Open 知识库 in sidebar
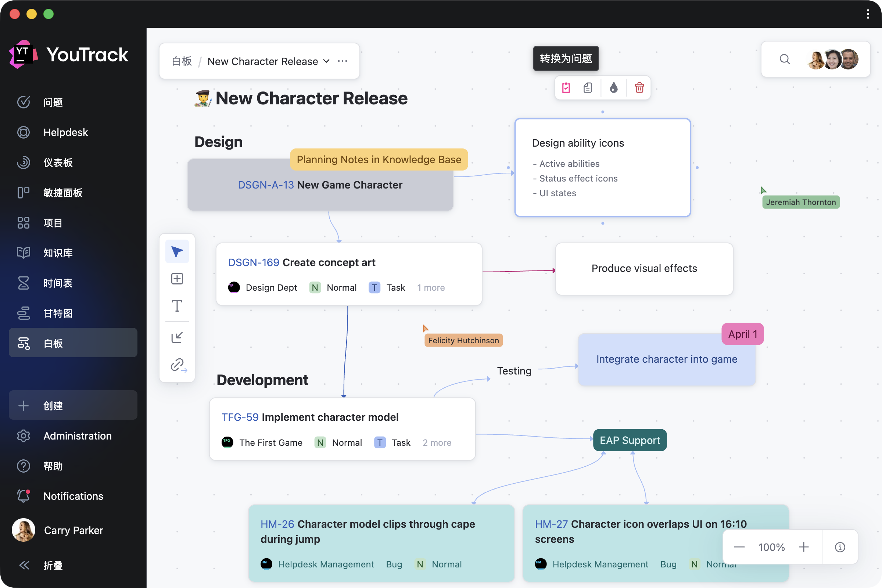Screen dimensions: 882x588 [58, 253]
